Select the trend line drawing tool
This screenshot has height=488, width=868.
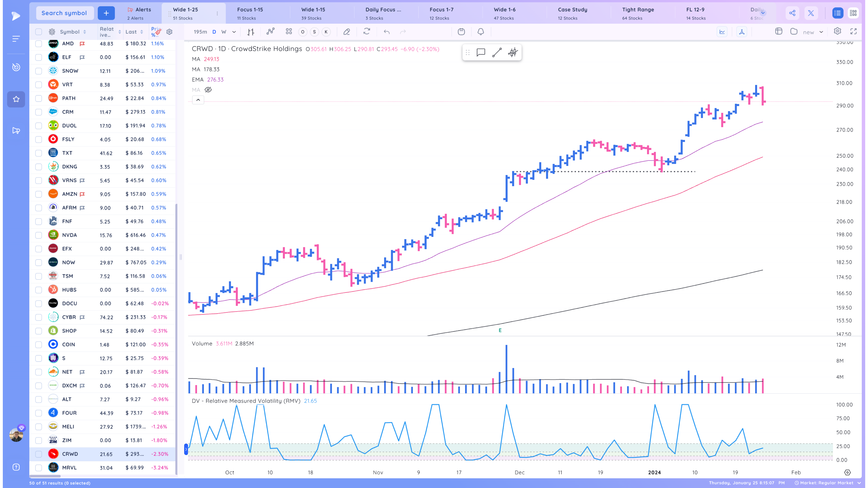tap(497, 53)
